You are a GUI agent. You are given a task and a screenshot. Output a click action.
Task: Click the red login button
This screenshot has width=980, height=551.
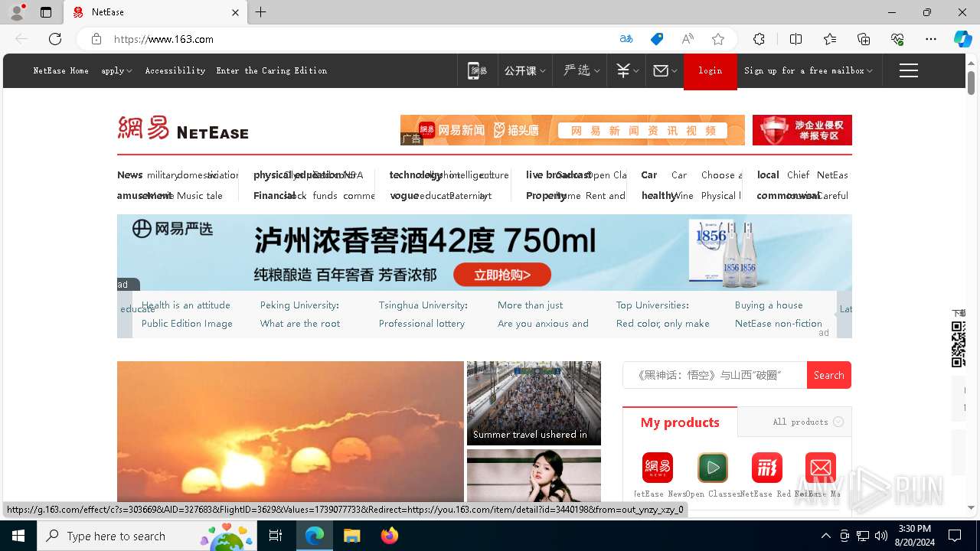[710, 71]
